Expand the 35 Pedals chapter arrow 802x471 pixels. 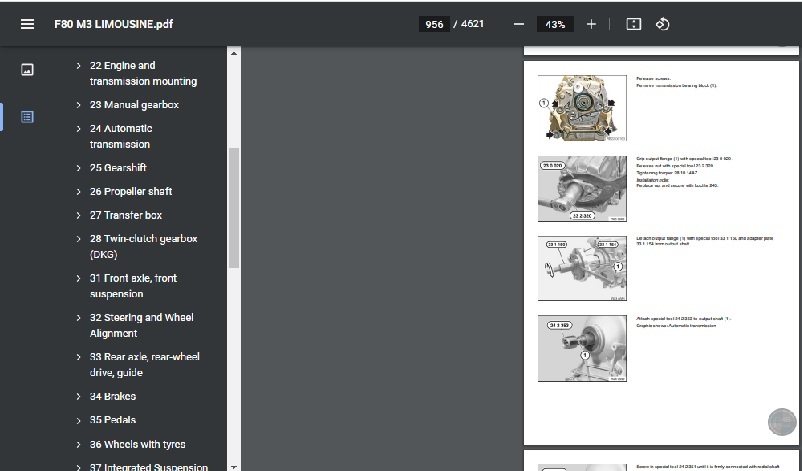pyautogui.click(x=78, y=420)
